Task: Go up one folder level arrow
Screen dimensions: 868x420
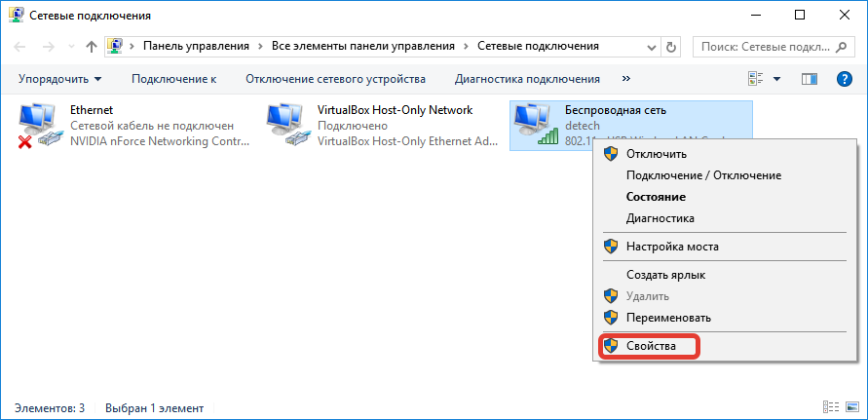Action: pos(92,46)
